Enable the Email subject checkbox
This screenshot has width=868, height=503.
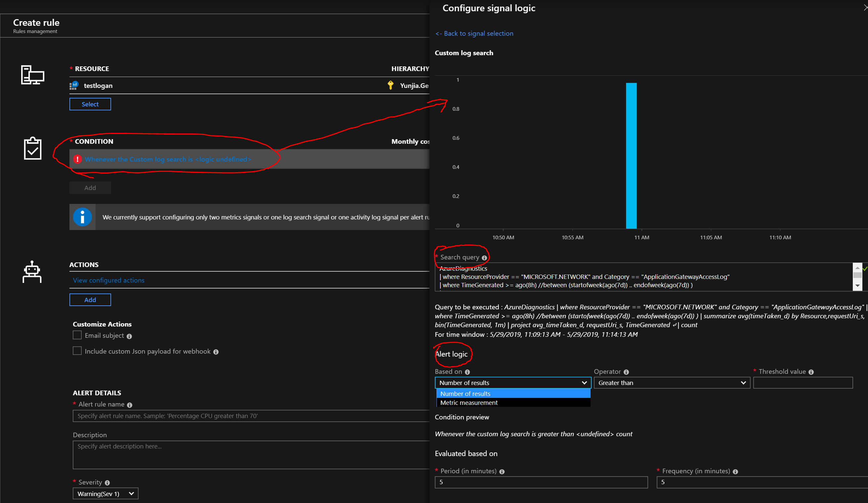click(x=77, y=335)
